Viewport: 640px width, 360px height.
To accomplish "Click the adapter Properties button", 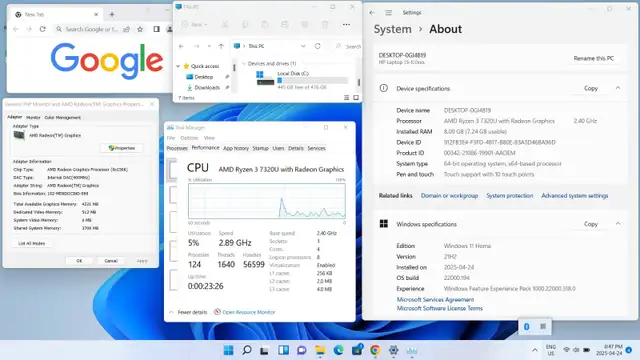I will pos(122,148).
